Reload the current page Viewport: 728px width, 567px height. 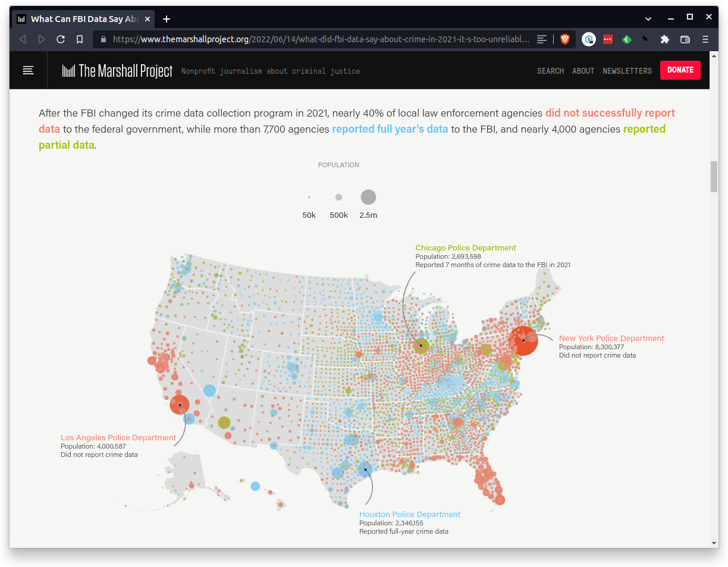click(61, 39)
